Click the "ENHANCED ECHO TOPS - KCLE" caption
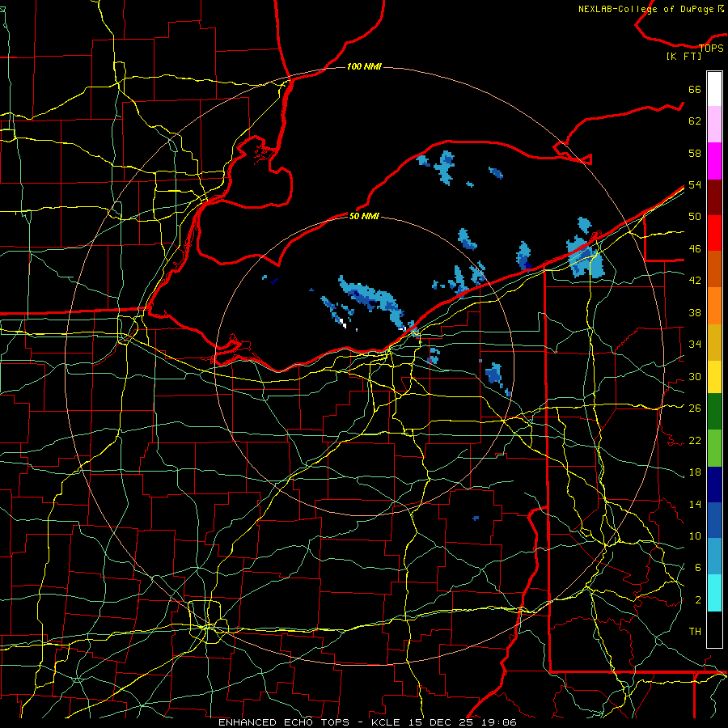Image resolution: width=728 pixels, height=728 pixels. tap(309, 722)
